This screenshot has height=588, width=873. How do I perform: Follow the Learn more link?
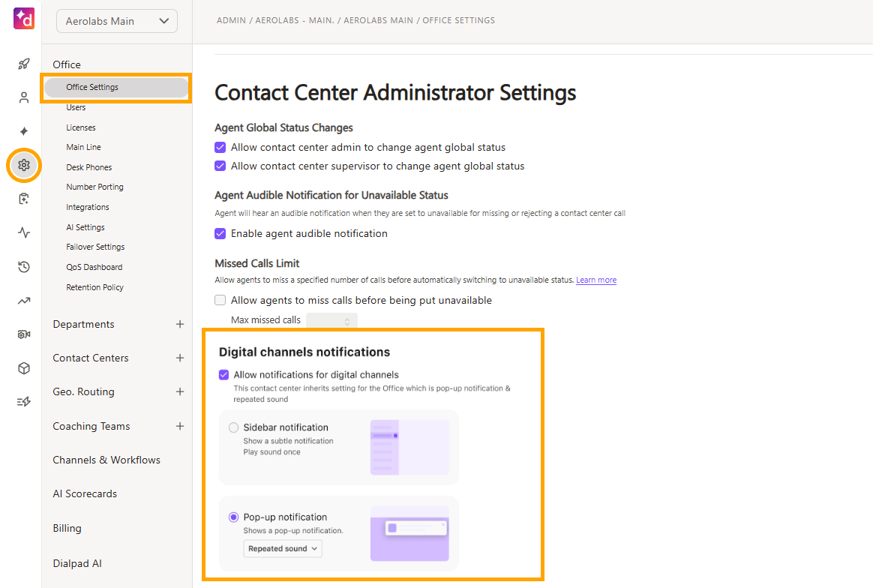(x=596, y=280)
